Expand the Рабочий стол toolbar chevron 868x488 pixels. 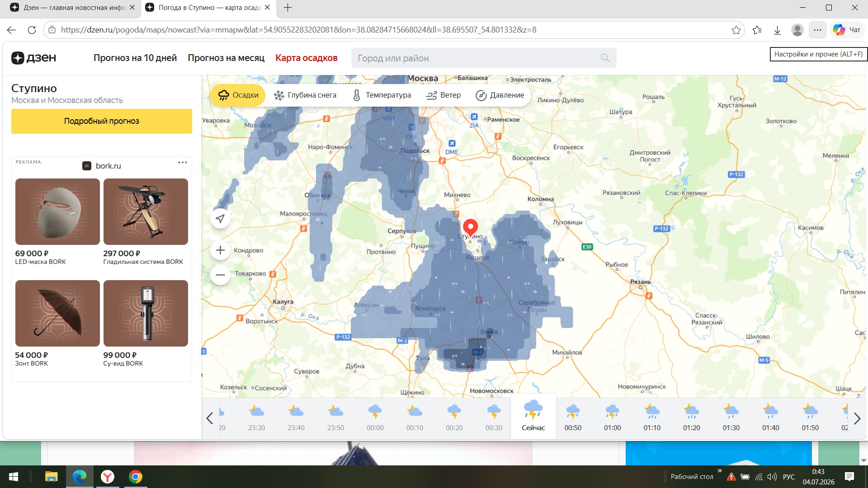coord(720,471)
